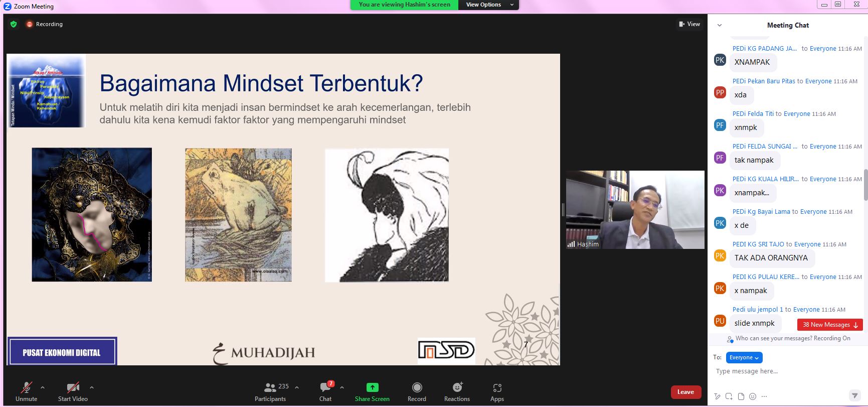Expand audio options arrow beside Unmute
The height and width of the screenshot is (407, 868).
click(43, 387)
